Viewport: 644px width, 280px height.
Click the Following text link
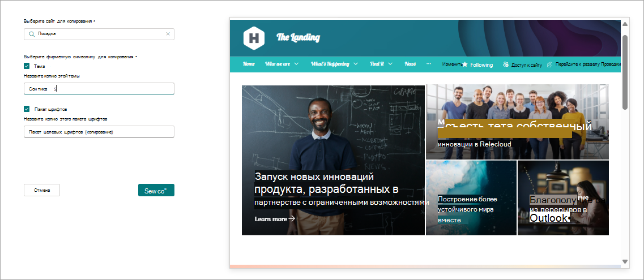(x=481, y=65)
